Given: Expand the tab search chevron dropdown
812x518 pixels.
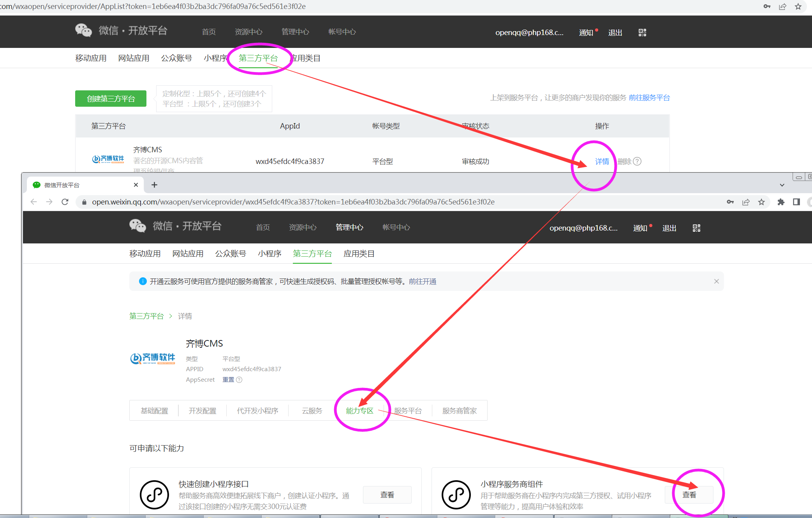Looking at the screenshot, I should tap(782, 185).
